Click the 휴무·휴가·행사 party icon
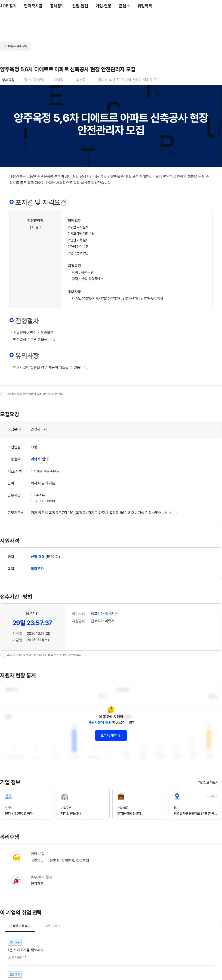 (16, 880)
